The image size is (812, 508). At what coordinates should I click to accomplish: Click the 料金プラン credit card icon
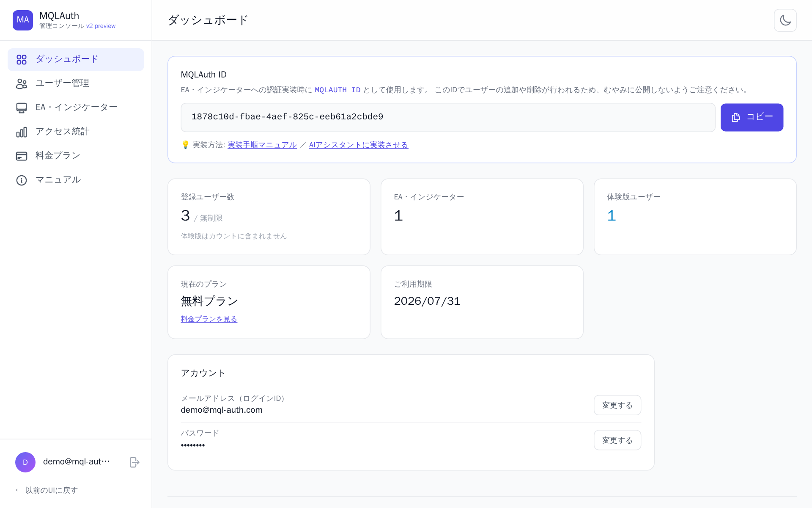click(22, 156)
